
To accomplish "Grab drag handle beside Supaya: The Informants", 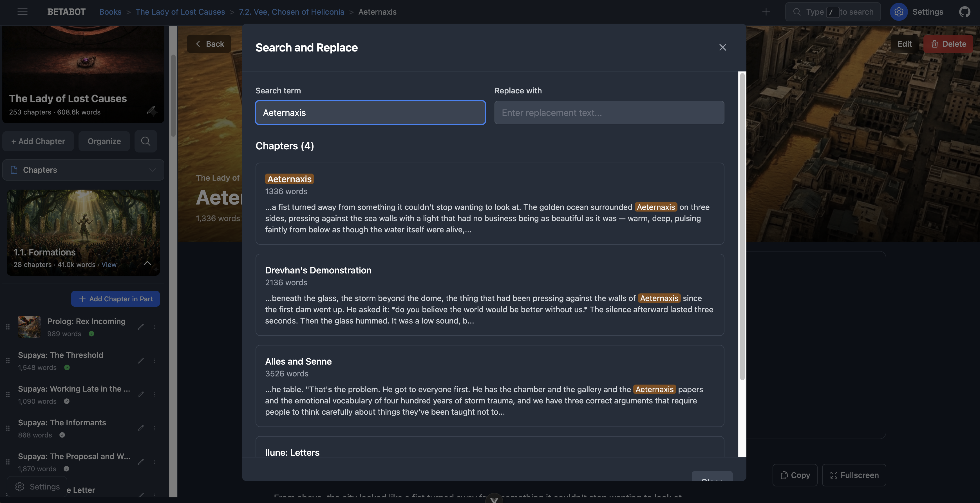I will [8, 428].
